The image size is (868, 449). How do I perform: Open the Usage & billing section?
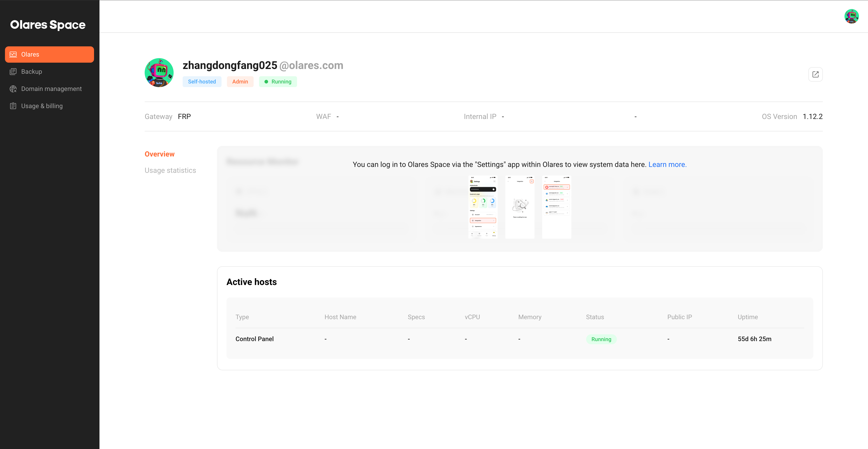tap(42, 106)
